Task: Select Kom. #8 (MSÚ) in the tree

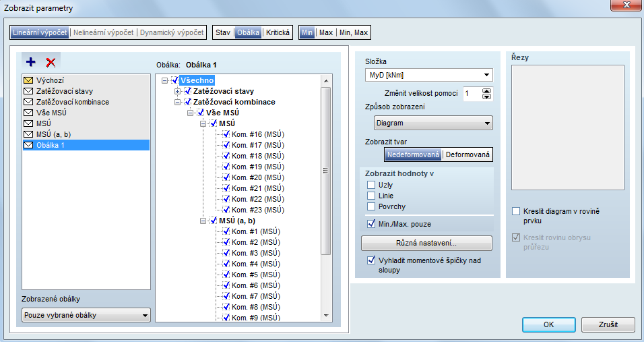Action: (256, 307)
